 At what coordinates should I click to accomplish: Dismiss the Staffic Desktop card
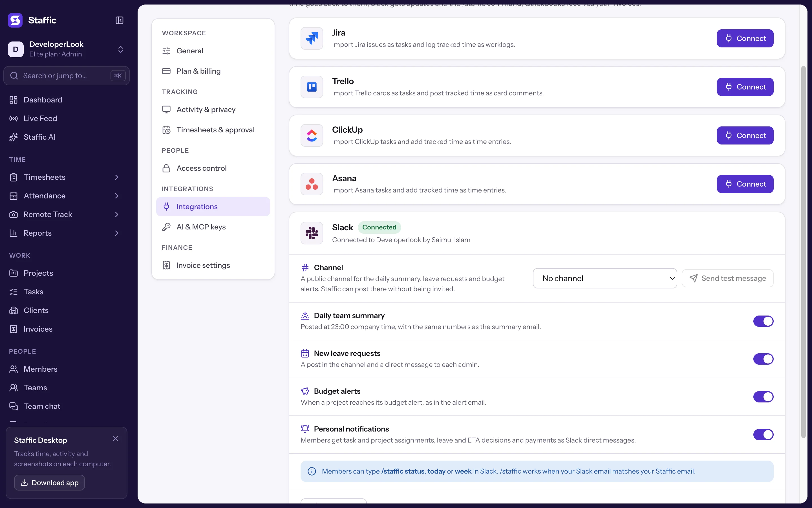115,439
